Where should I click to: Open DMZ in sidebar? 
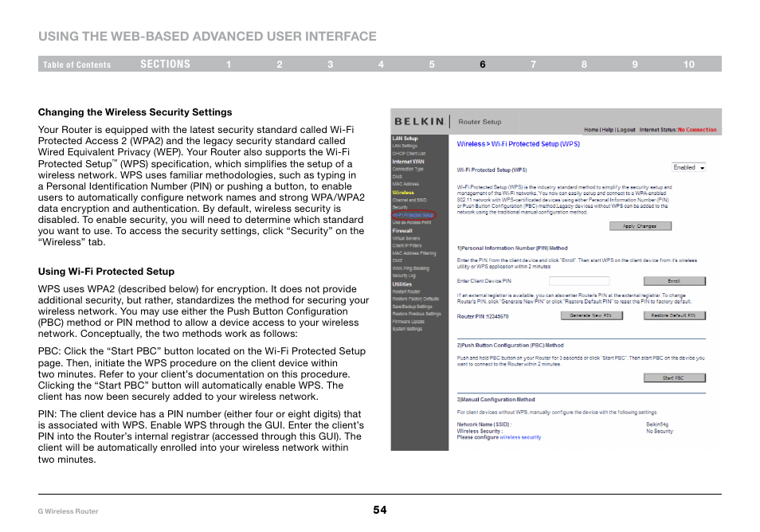coord(398,260)
